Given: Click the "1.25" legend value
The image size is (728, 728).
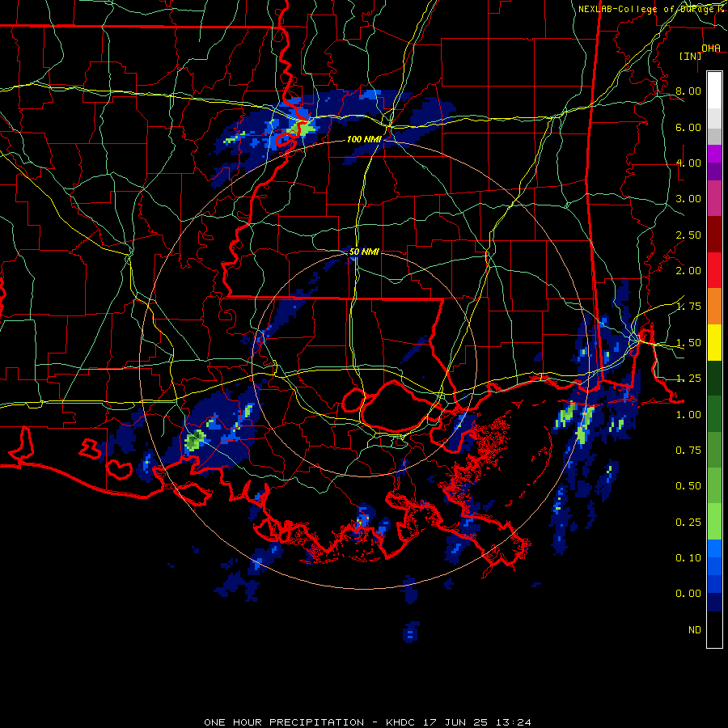Looking at the screenshot, I should (688, 379).
